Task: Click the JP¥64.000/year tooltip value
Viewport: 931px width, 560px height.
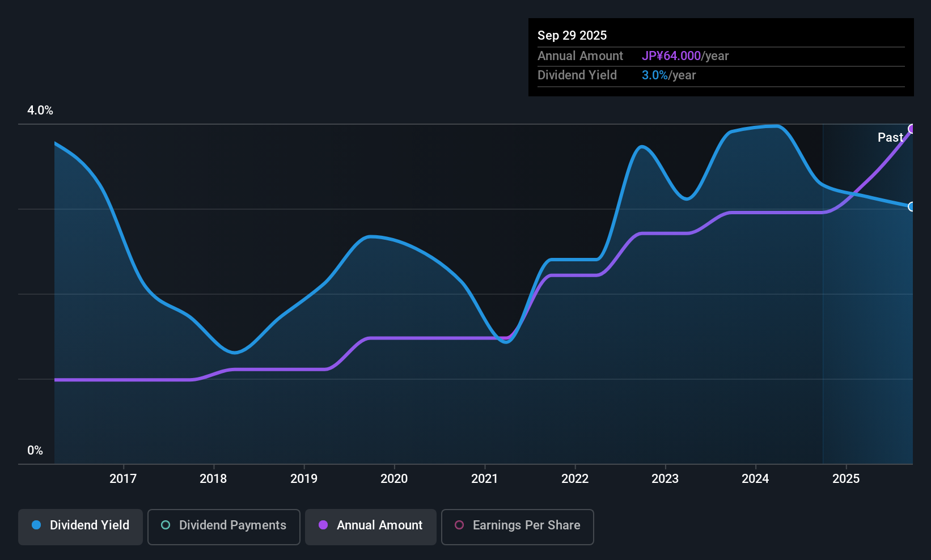Action: pyautogui.click(x=685, y=56)
